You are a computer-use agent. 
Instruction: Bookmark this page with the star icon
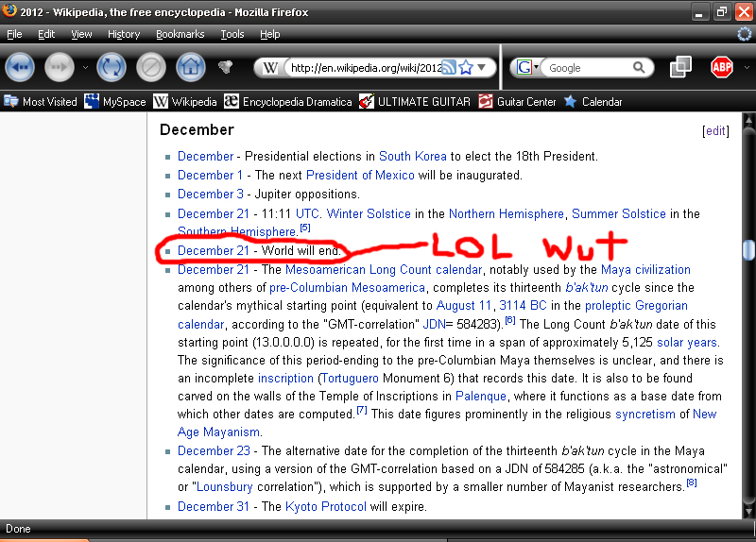(466, 68)
